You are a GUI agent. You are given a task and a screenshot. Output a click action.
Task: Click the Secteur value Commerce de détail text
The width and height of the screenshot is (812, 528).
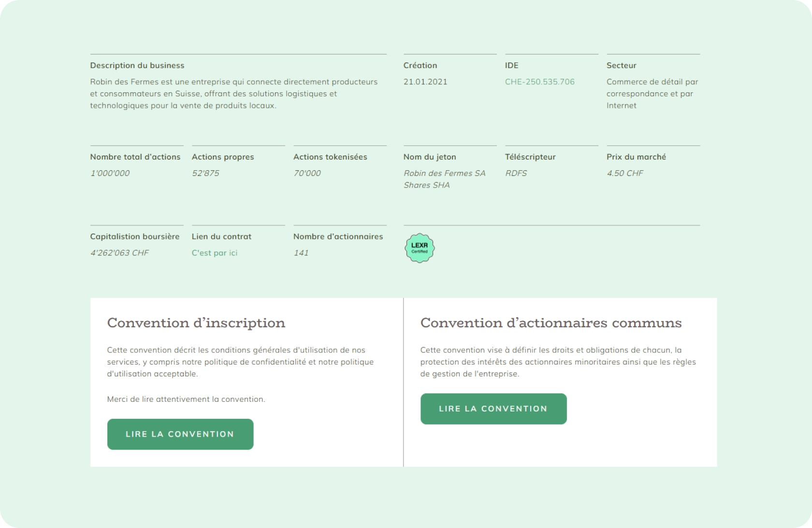click(x=652, y=93)
